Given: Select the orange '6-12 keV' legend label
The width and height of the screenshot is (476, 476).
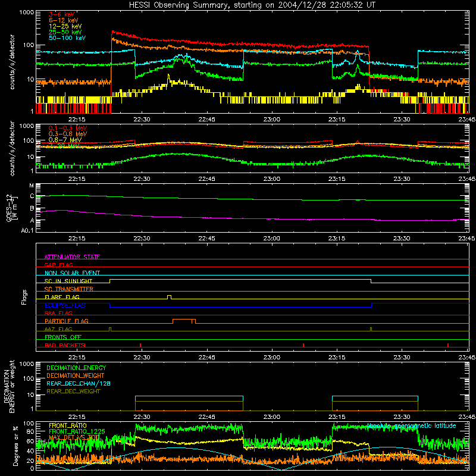Looking at the screenshot, I should (x=64, y=20).
